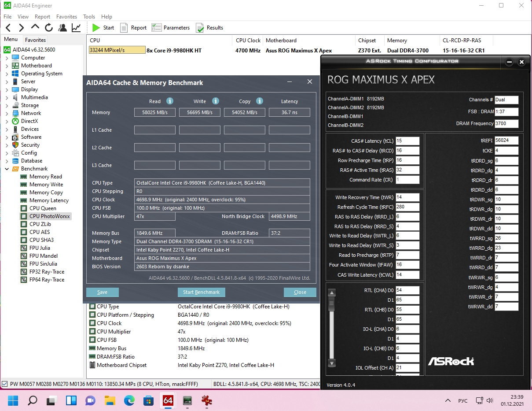The width and height of the screenshot is (532, 411).
Task: Open Microsoft Edge from the taskbar
Action: click(x=129, y=400)
